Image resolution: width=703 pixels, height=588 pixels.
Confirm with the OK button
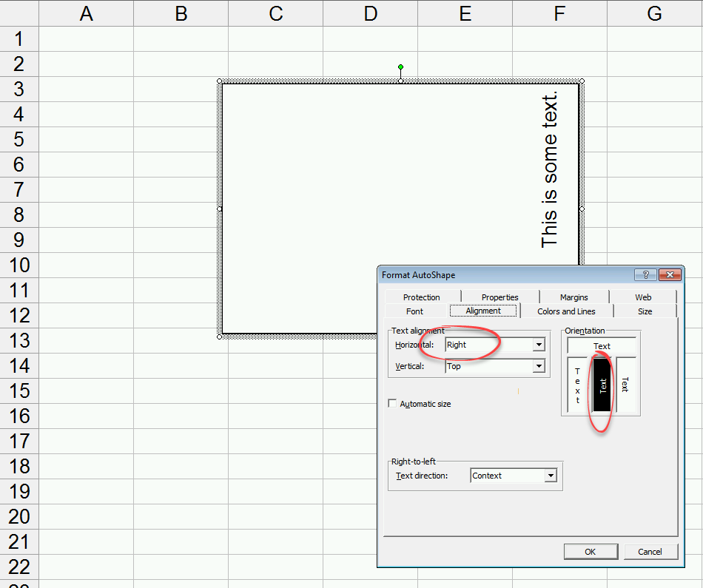click(x=591, y=552)
